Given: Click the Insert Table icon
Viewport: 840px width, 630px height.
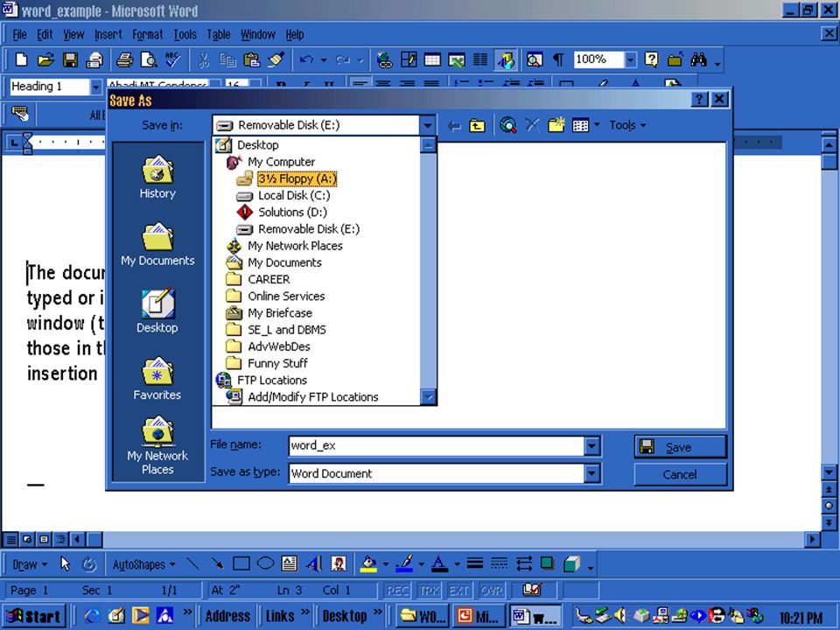Looking at the screenshot, I should (432, 59).
